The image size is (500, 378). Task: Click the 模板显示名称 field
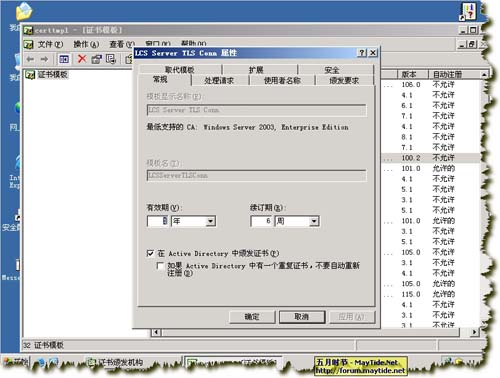pyautogui.click(x=257, y=110)
